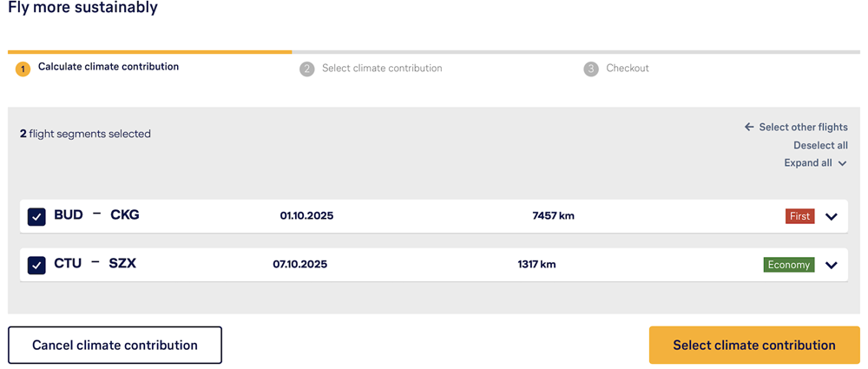This screenshot has width=868, height=369.
Task: Expand the BUD – CKG flight details chevron
Action: point(832,216)
